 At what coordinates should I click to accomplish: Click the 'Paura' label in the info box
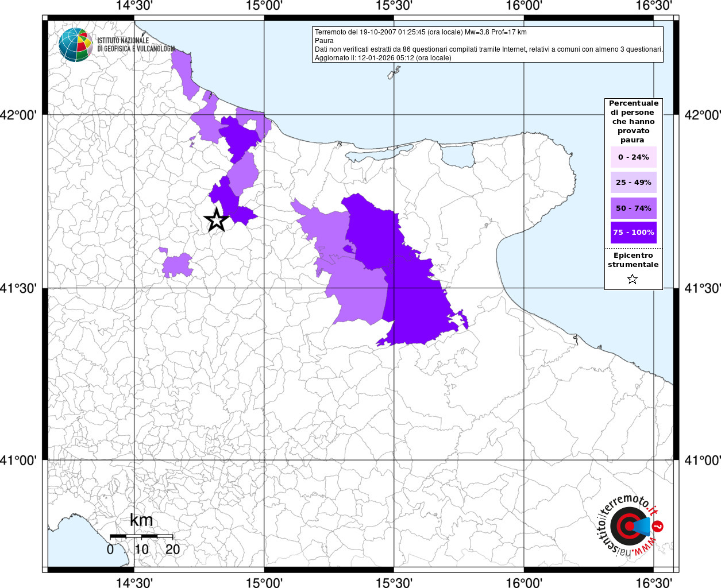point(324,41)
